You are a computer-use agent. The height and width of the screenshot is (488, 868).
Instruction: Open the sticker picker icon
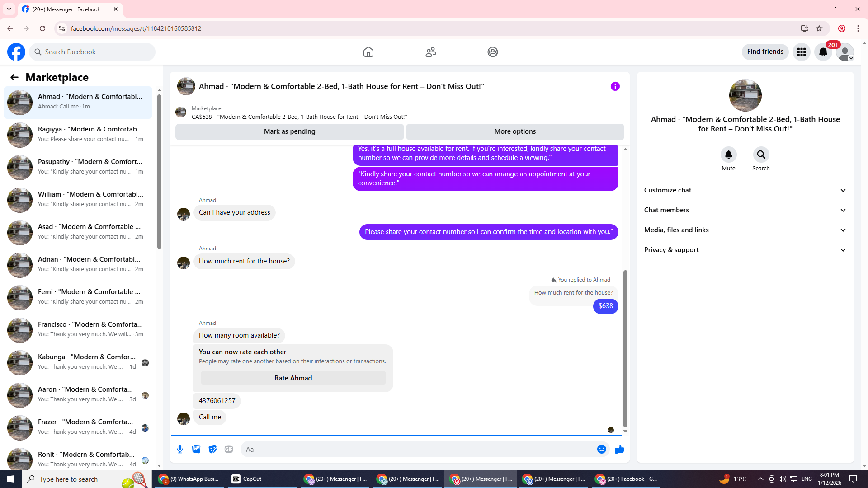(x=212, y=449)
